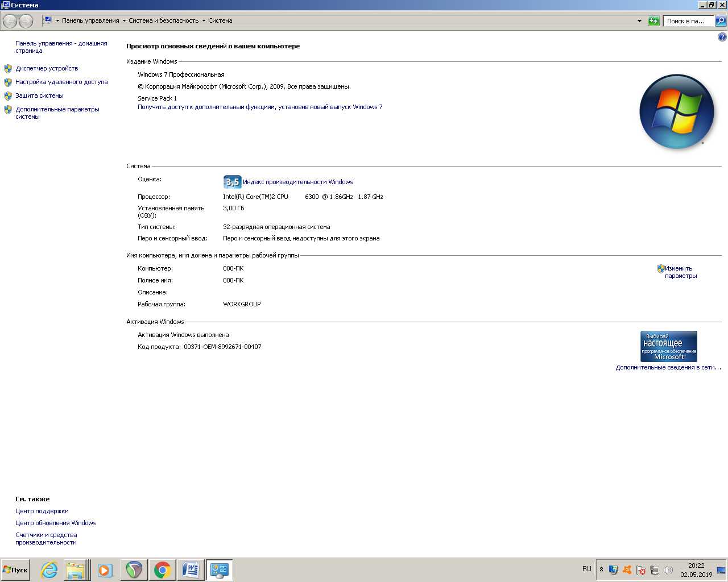The width and height of the screenshot is (728, 582).
Task: Click the Система и безопасность breadcrumb
Action: tap(164, 21)
